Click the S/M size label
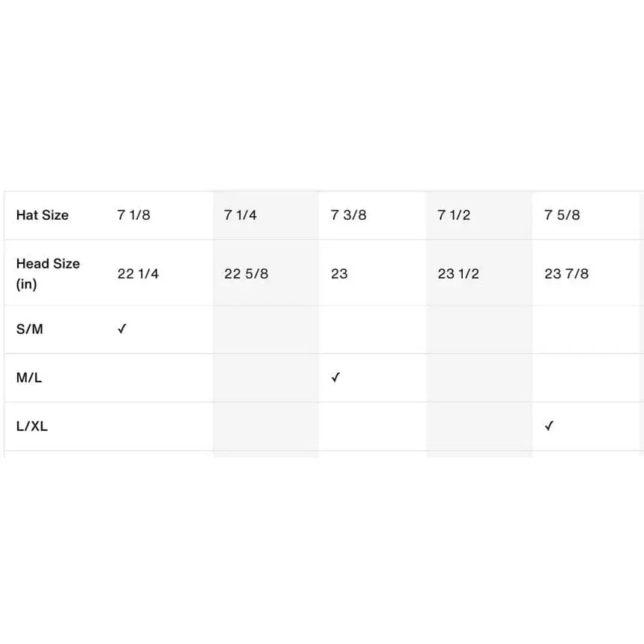Viewport: 644px width, 644px height. click(30, 329)
